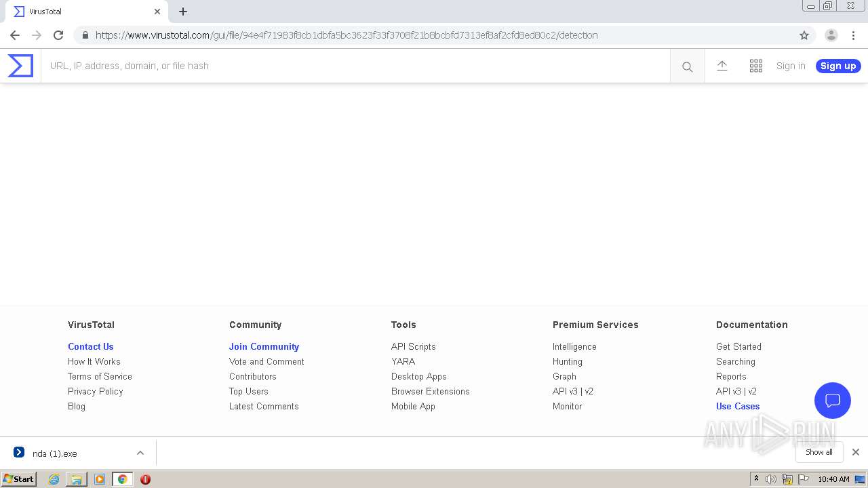
Task: Open the Contact Us link
Action: pos(91,346)
